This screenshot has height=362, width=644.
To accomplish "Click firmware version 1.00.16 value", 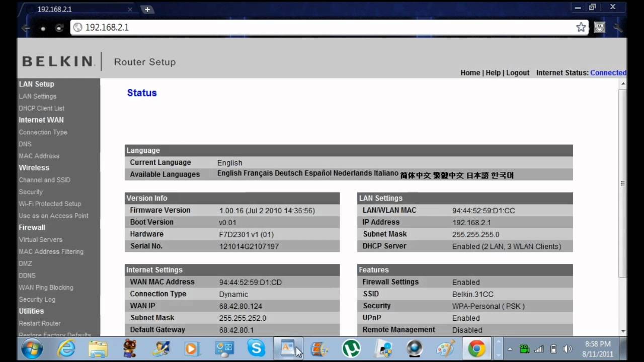I will click(267, 211).
